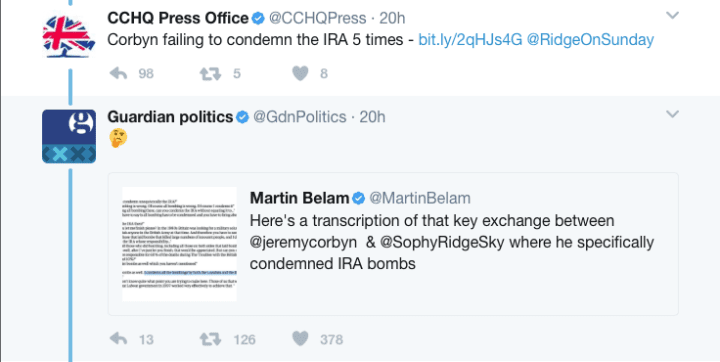The width and height of the screenshot is (720, 362).
Task: Retweet the CCHQ Press Office tweet
Action: (x=210, y=74)
